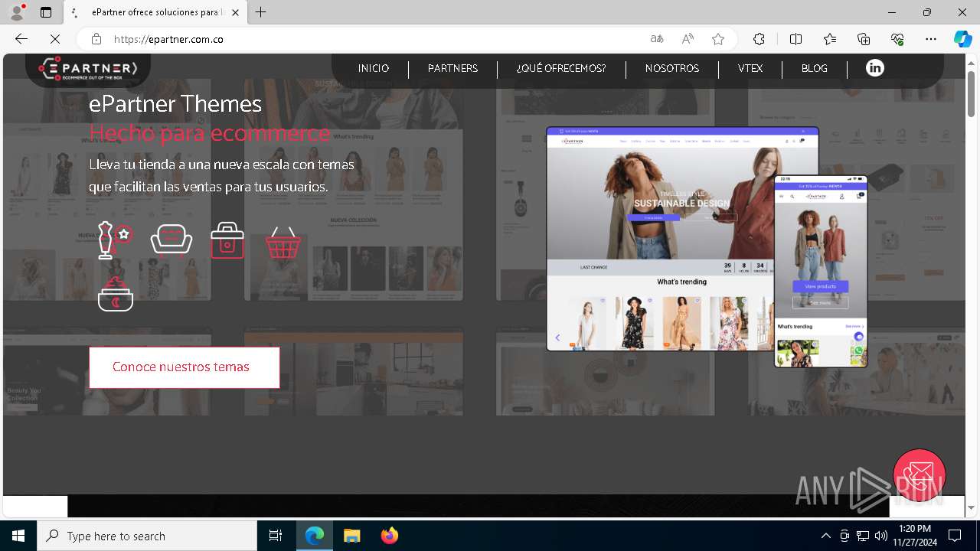Open the PARTNERS menu item
Viewport: 980px width, 551px height.
click(x=452, y=68)
